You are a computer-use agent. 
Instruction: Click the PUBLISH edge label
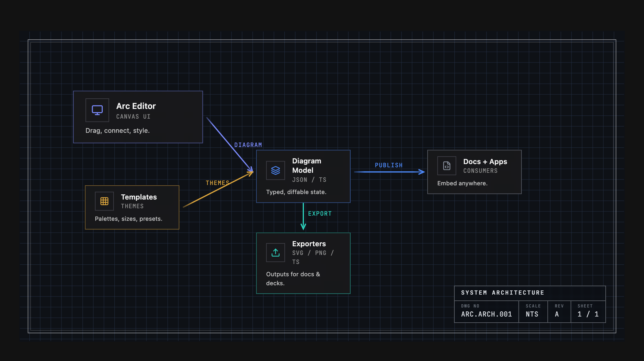[389, 165]
